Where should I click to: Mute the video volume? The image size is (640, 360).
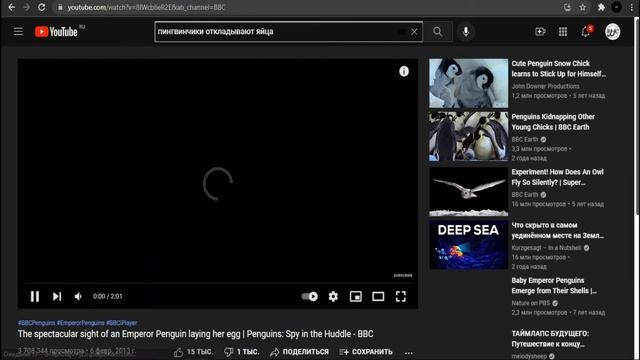pos(78,296)
